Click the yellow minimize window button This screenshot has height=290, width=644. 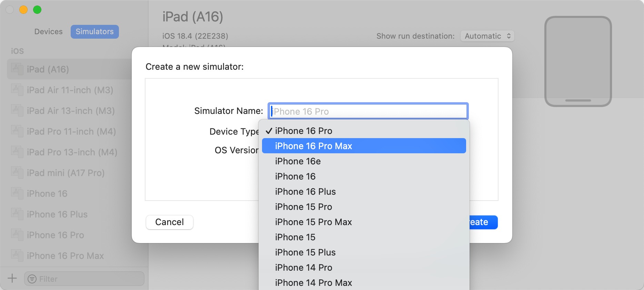point(23,10)
